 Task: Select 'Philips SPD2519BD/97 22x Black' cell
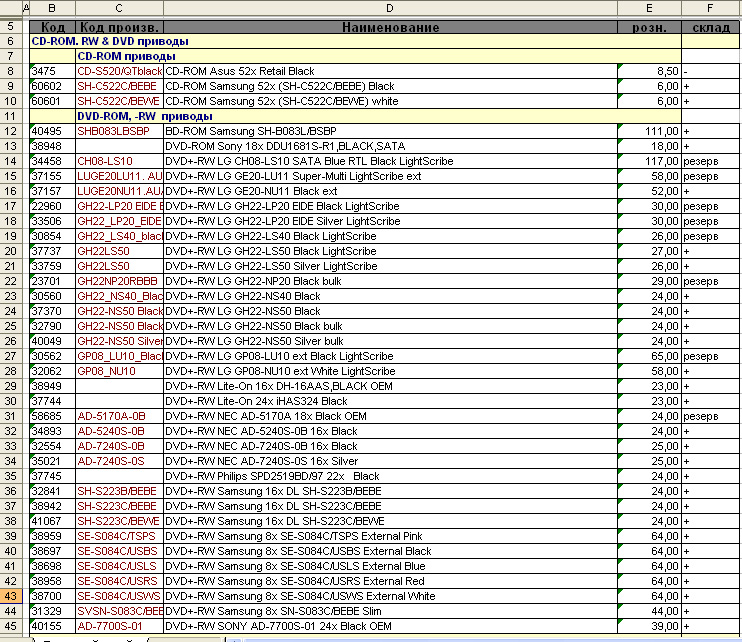pyautogui.click(x=390, y=476)
